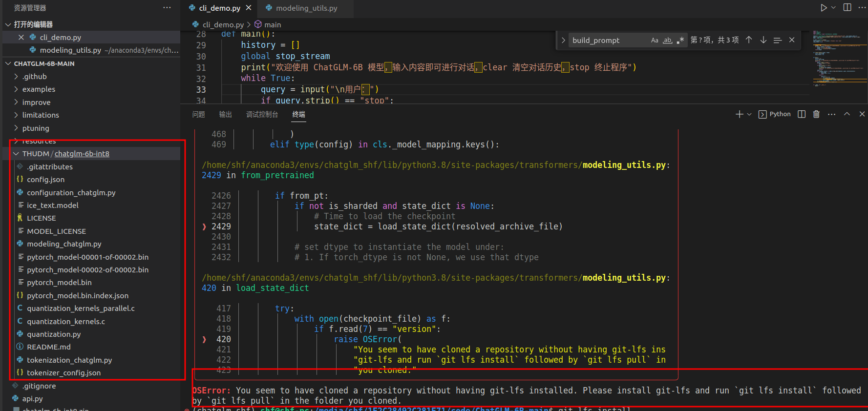Open explorer views and more actions menu
The image size is (868, 411).
pyautogui.click(x=167, y=8)
